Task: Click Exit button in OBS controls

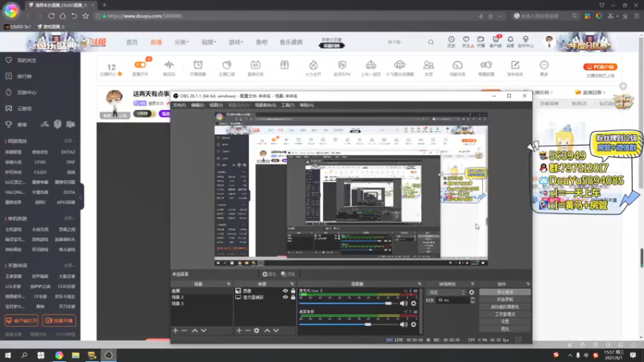Action: coord(505,329)
